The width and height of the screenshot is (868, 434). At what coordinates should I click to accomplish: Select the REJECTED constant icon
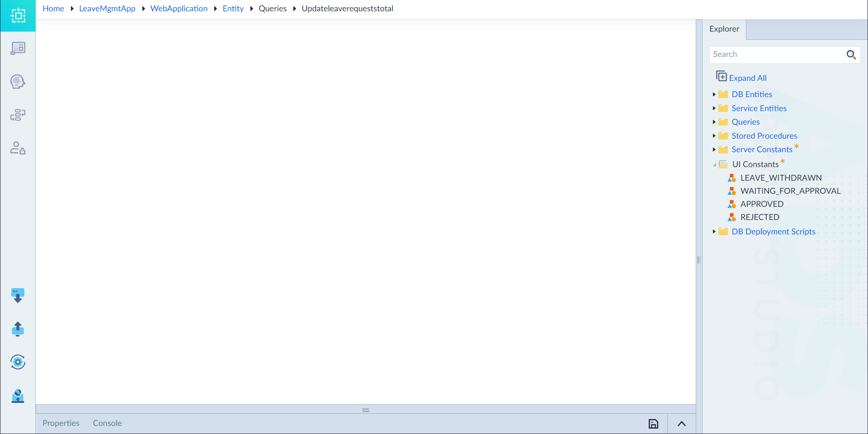pos(732,217)
